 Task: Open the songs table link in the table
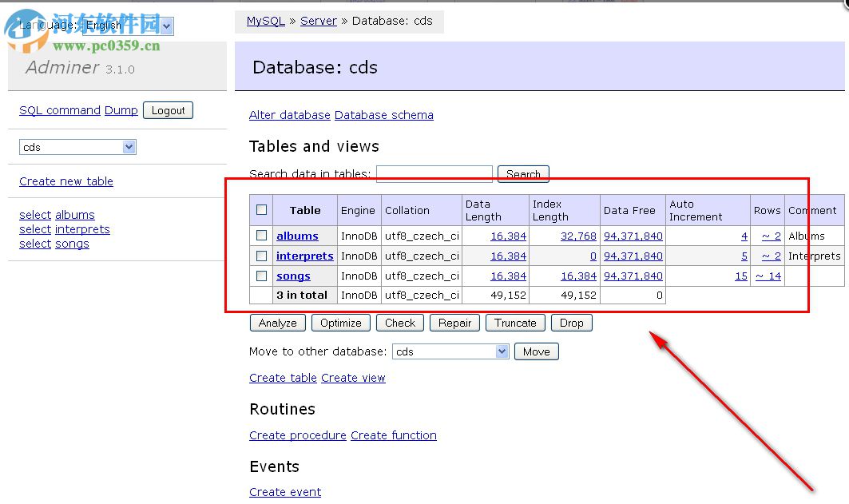(293, 276)
